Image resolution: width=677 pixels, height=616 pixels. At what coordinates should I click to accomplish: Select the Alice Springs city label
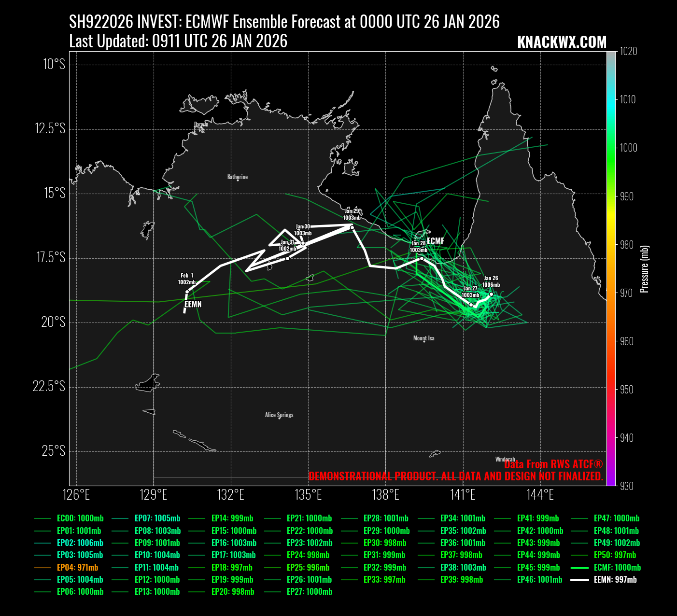[279, 415]
